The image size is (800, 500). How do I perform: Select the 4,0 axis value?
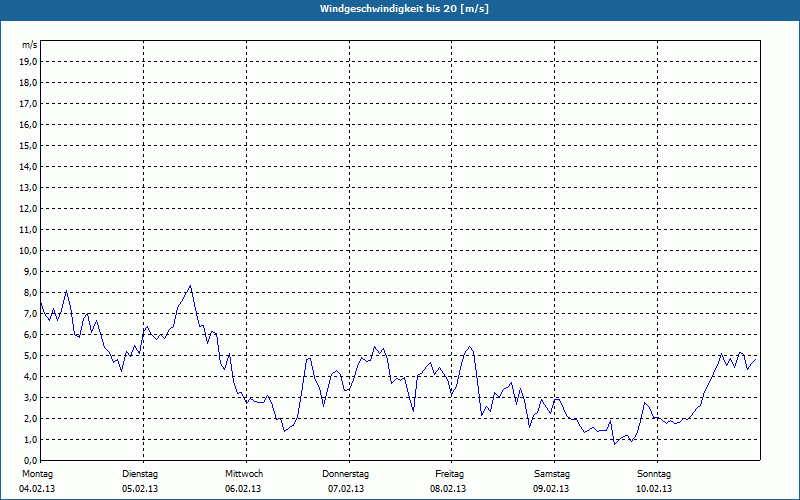pyautogui.click(x=30, y=377)
